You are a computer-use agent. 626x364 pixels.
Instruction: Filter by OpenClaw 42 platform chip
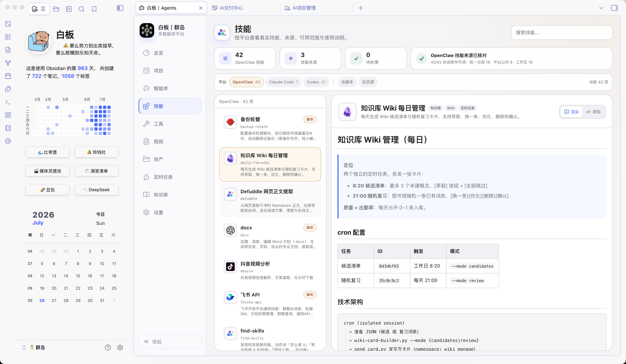coord(246,82)
